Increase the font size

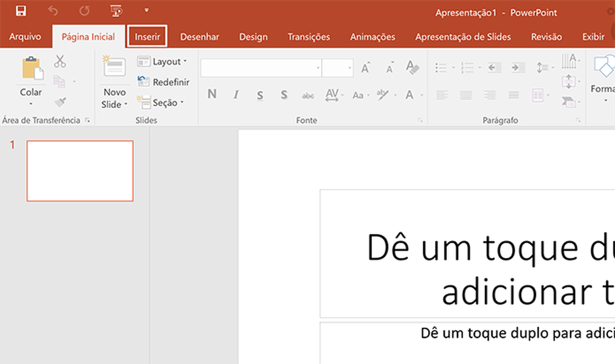pyautogui.click(x=366, y=68)
